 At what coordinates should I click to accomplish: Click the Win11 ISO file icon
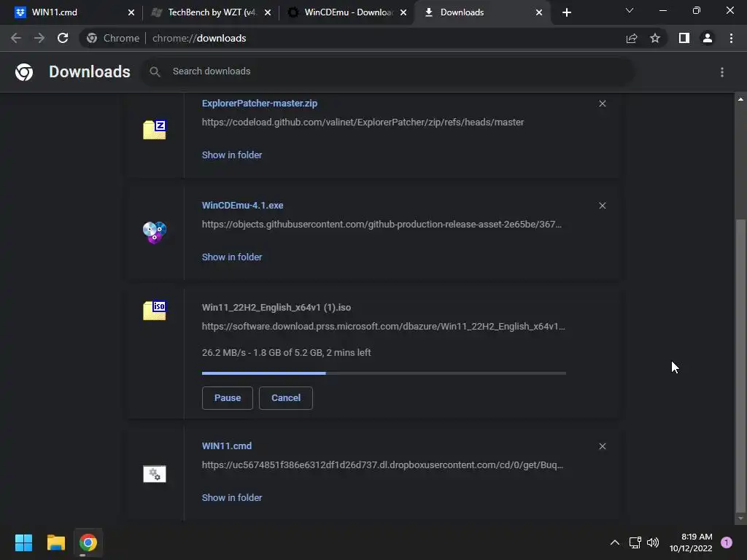click(155, 311)
